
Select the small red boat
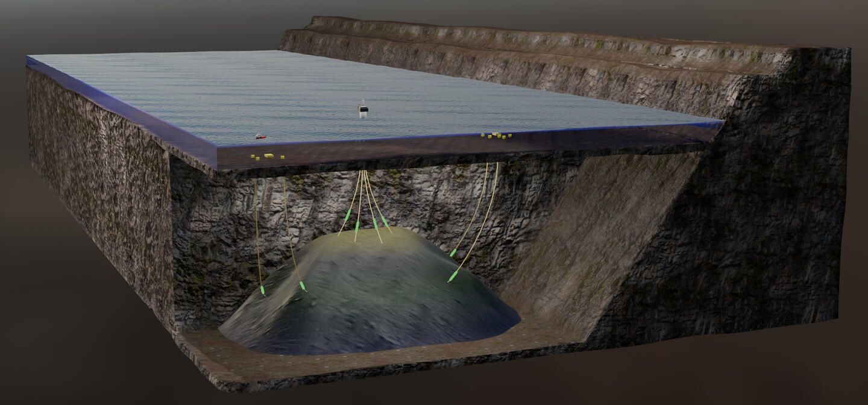[260, 137]
